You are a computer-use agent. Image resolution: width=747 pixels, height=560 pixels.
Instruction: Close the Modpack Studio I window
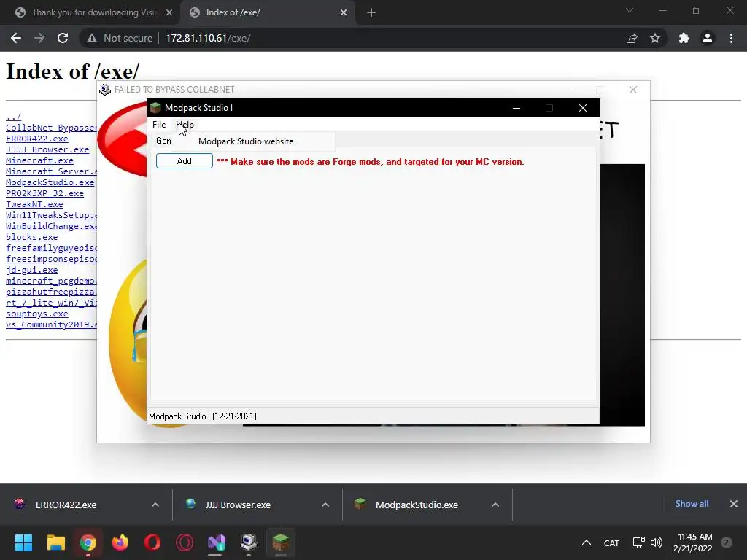583,108
